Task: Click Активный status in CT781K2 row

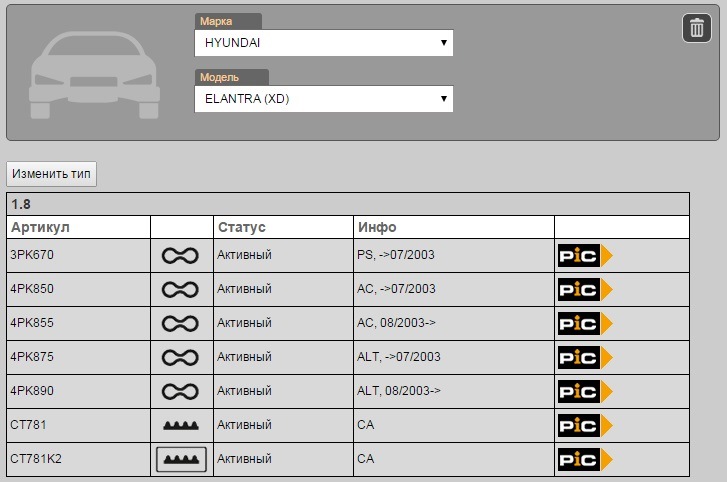Action: click(x=244, y=459)
